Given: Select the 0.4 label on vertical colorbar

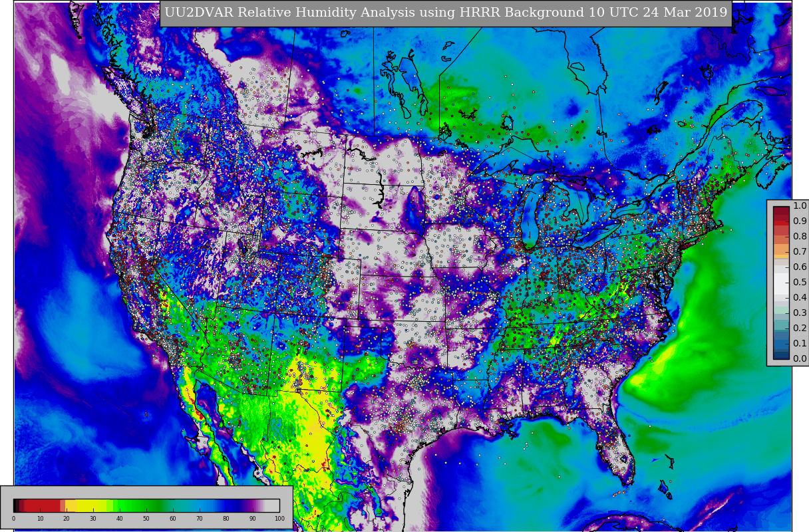Looking at the screenshot, I should coord(799,298).
